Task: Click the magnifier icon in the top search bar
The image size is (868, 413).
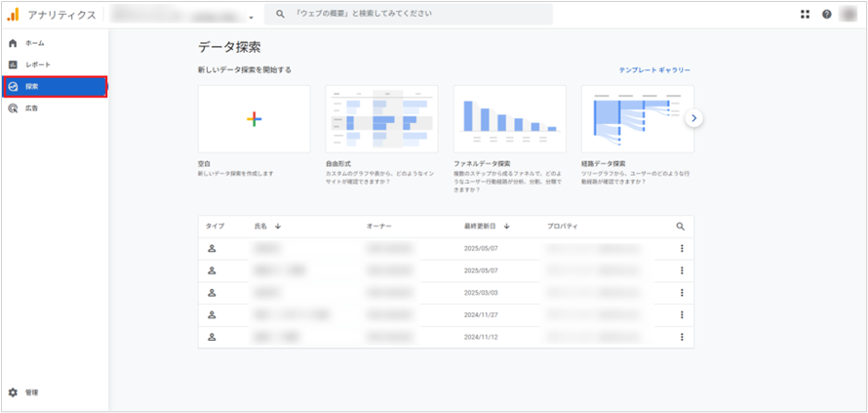Action: [280, 14]
